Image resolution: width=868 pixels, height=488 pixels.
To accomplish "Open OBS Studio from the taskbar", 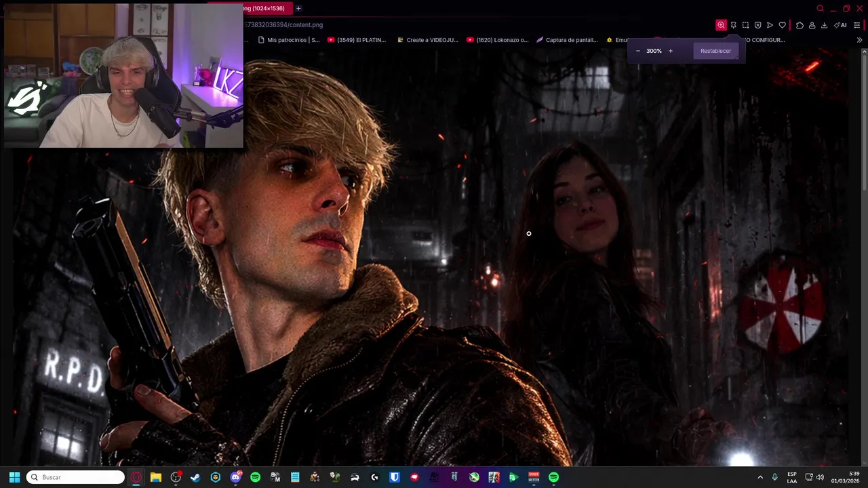I will (x=176, y=477).
